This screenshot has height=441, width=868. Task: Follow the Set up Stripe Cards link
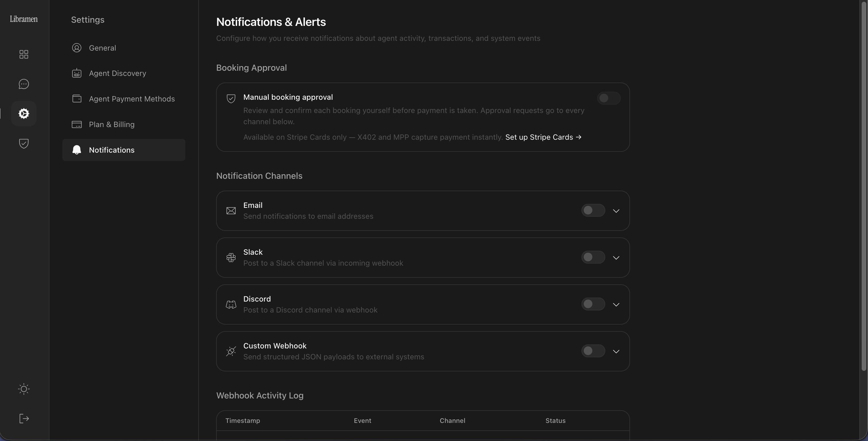[543, 137]
